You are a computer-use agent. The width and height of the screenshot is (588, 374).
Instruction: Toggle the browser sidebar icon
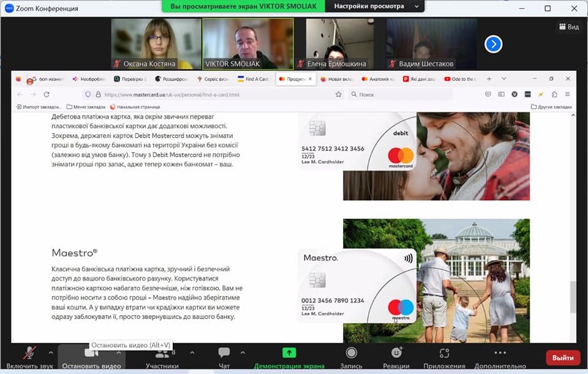coord(501,94)
